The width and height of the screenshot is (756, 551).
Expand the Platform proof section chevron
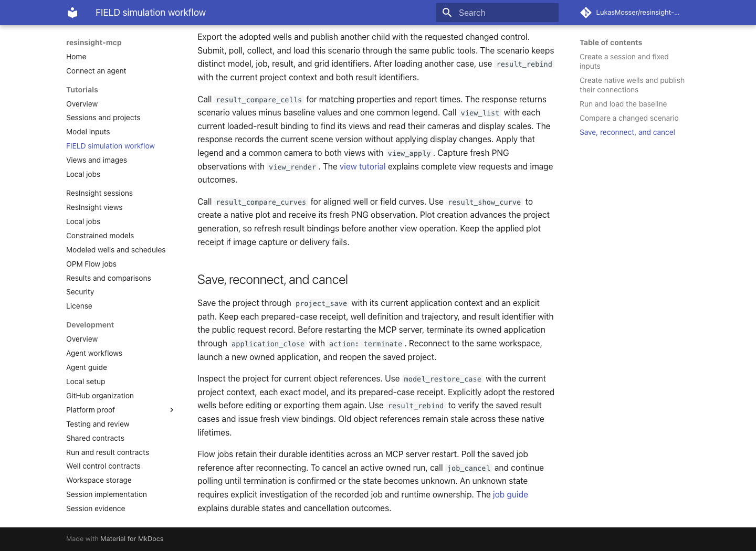(172, 410)
